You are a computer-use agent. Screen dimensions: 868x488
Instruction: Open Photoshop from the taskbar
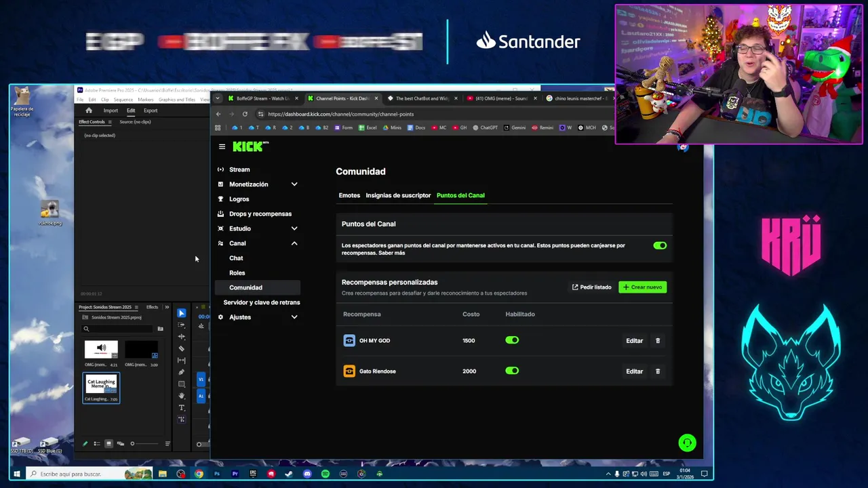217,474
